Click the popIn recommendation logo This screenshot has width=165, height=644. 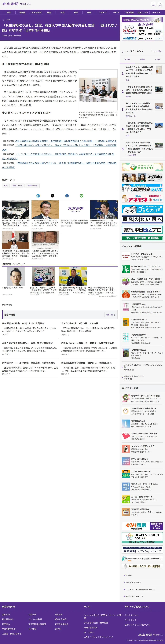(114, 296)
